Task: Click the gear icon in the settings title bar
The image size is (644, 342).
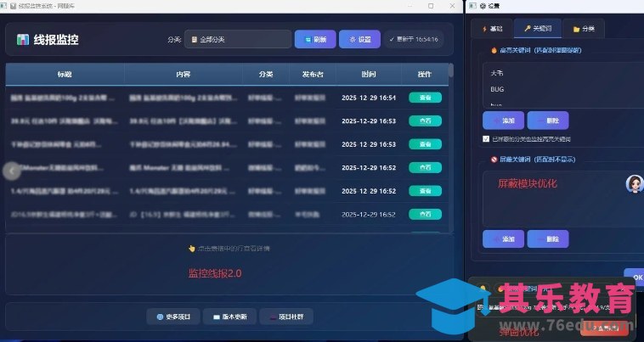Action: 483,6
